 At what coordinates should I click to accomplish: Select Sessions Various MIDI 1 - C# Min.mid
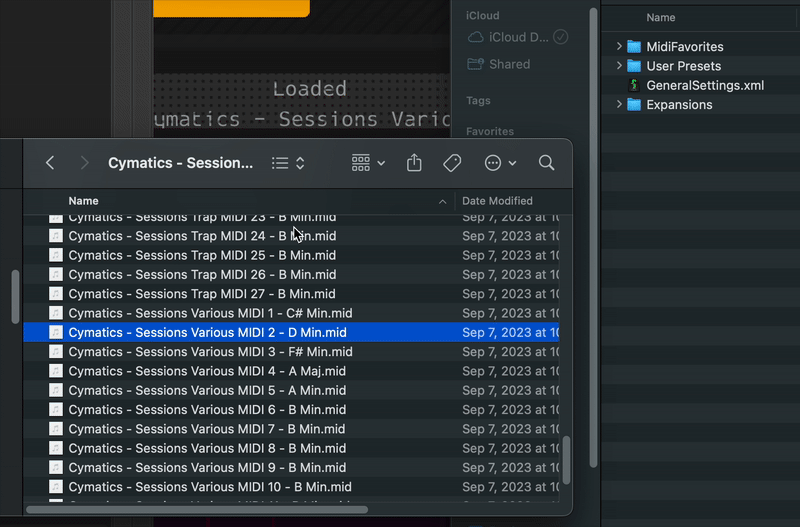(291, 313)
